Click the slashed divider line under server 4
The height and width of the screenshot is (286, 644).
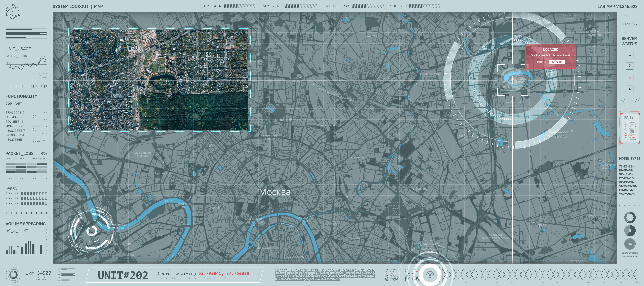pos(630,100)
